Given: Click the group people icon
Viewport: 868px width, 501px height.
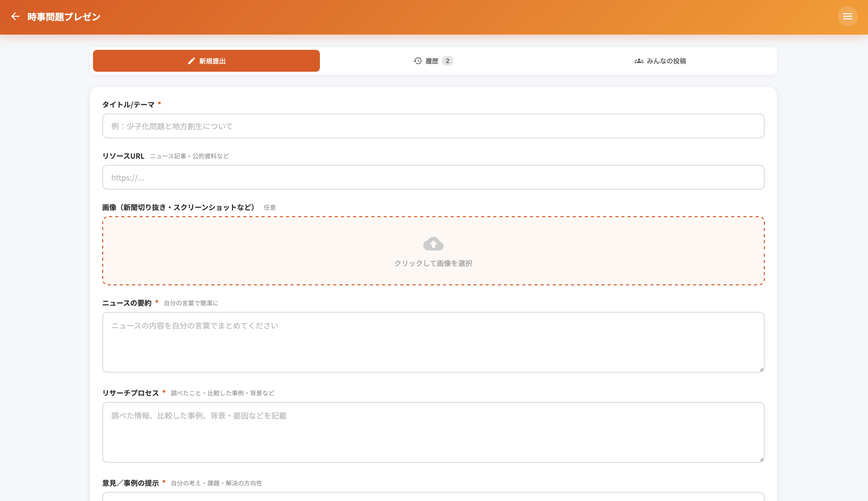Looking at the screenshot, I should click(639, 61).
